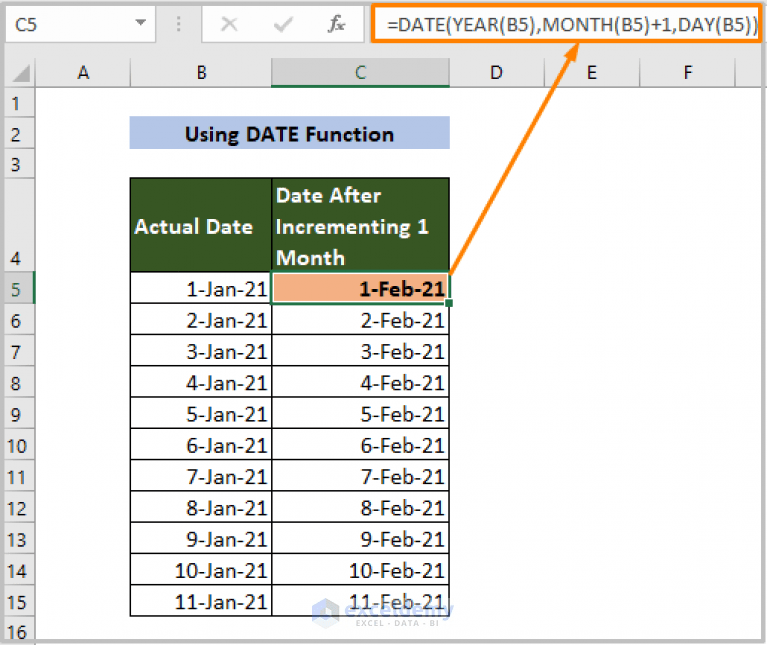Click the Cancel (X) formula bar icon
Viewport: 767px width, 645px height.
229,23
